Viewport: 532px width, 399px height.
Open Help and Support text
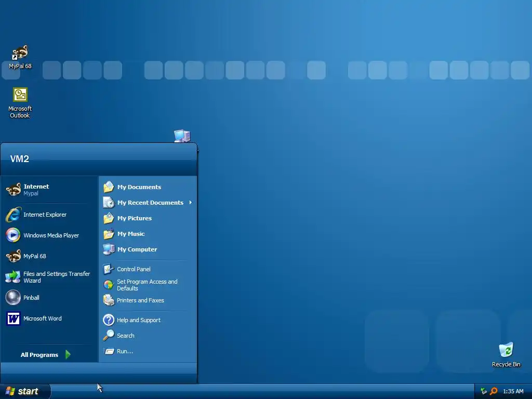pos(139,320)
